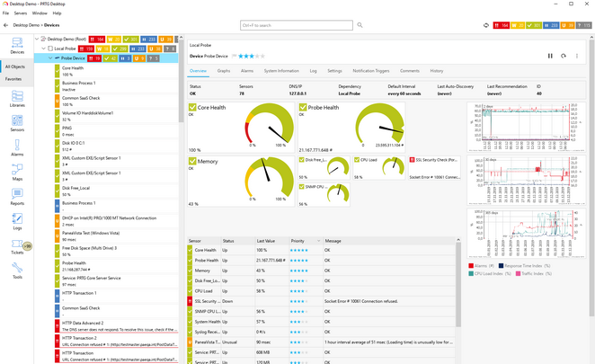
Task: Open the Tools sidebar icon
Action: (x=17, y=271)
